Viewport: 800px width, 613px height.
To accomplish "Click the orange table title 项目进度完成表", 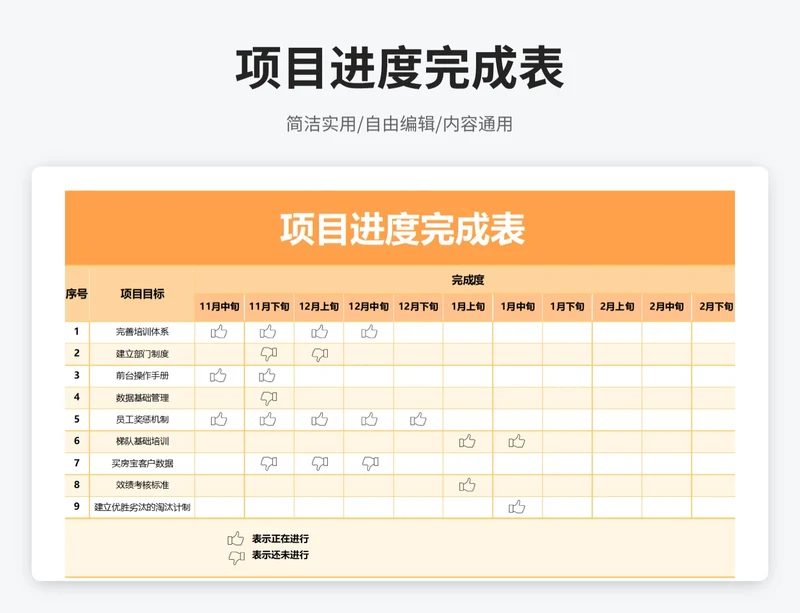I will [402, 229].
